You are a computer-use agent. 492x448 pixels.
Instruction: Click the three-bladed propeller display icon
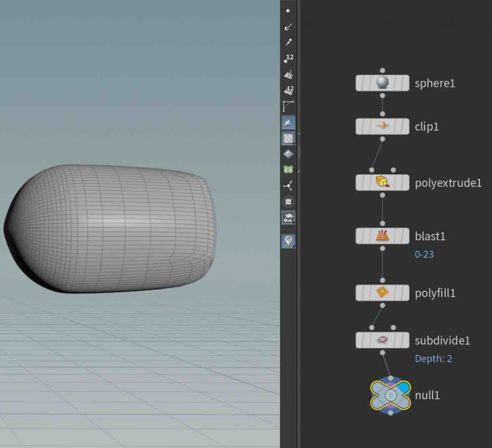pyautogui.click(x=288, y=186)
